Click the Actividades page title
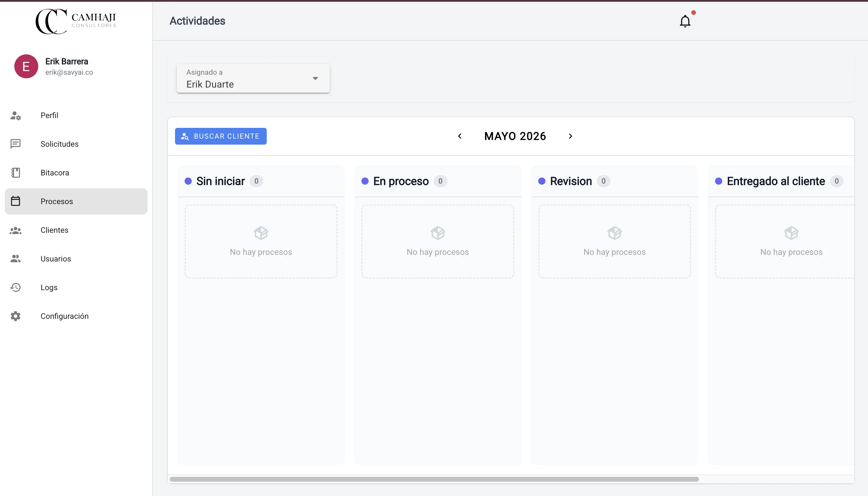The height and width of the screenshot is (496, 868). 197,21
